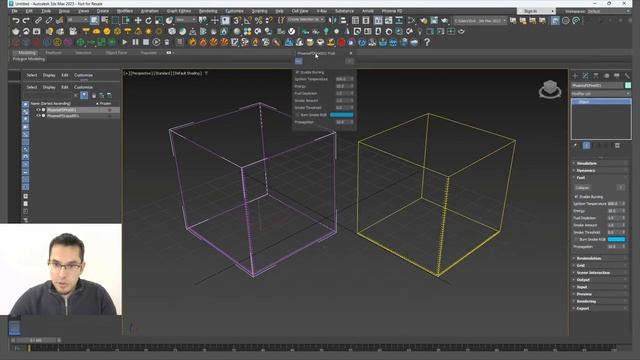Toggle show end result button below stack

[587, 146]
